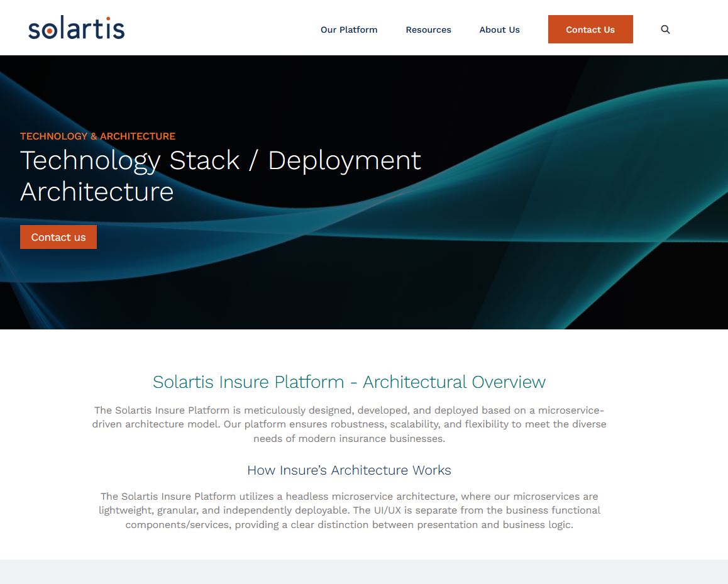Select the TECHNOLOGY & ARCHITECTURE label
Screen dimensions: 728x584
click(97, 136)
